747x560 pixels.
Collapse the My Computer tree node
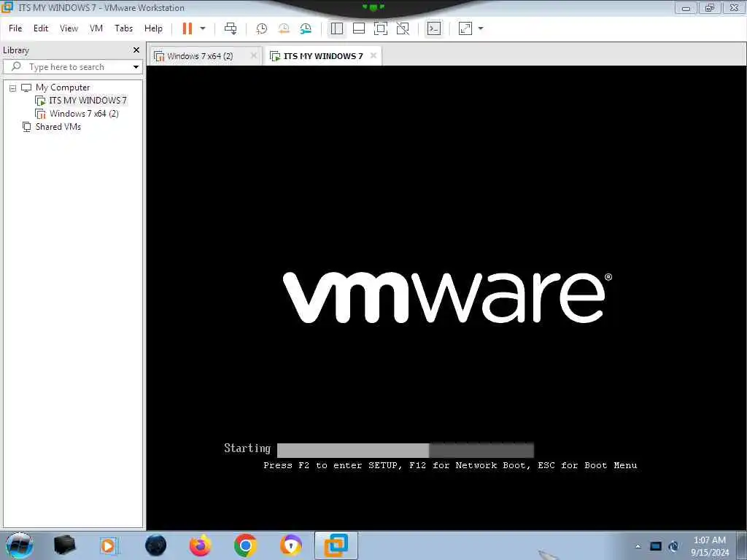(13, 88)
